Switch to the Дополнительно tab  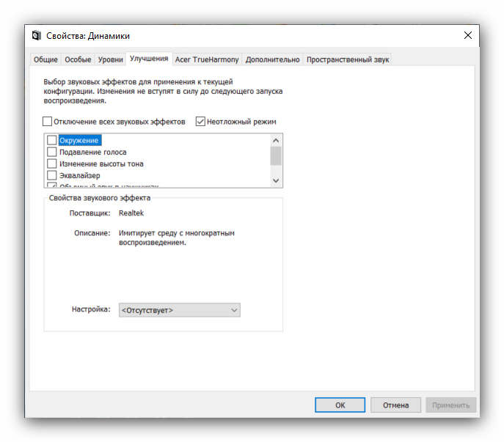tap(273, 60)
